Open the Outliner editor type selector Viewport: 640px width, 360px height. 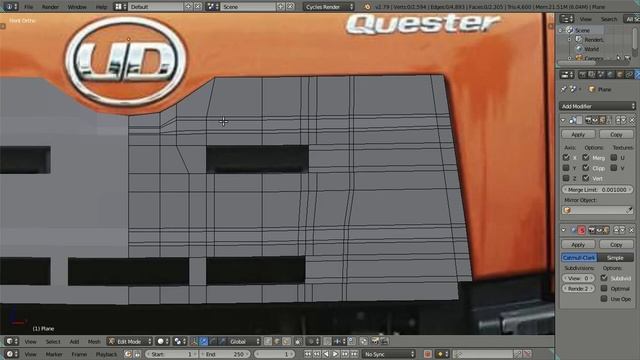(567, 19)
